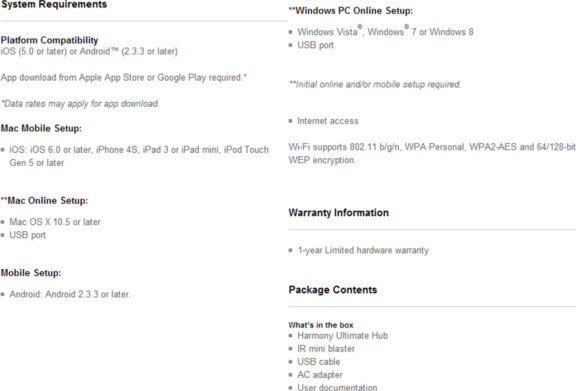Screen dimensions: 576x391
Task: Select the Mac OS X 10.5 bullet item
Action: click(55, 222)
